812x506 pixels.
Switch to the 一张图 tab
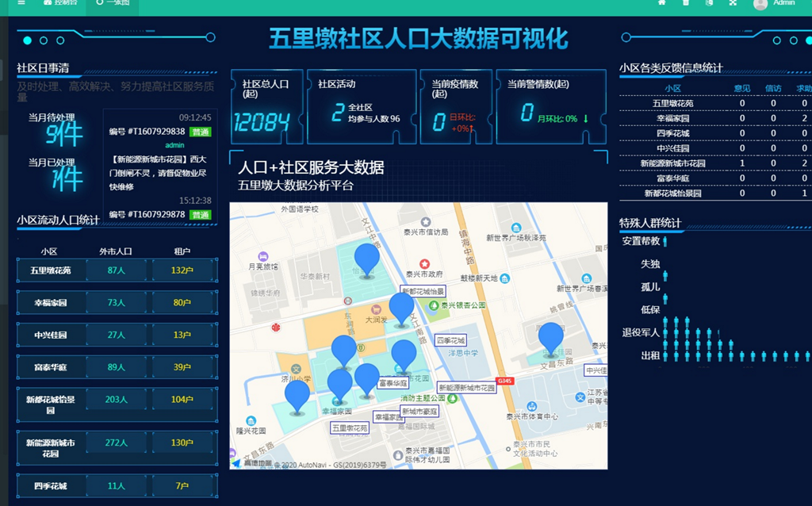(x=112, y=3)
